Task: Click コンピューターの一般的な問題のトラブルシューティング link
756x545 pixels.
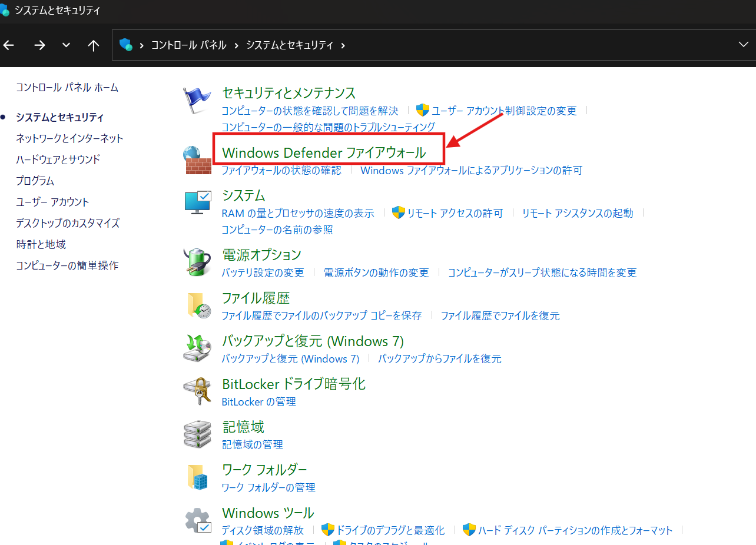Action: tap(328, 127)
